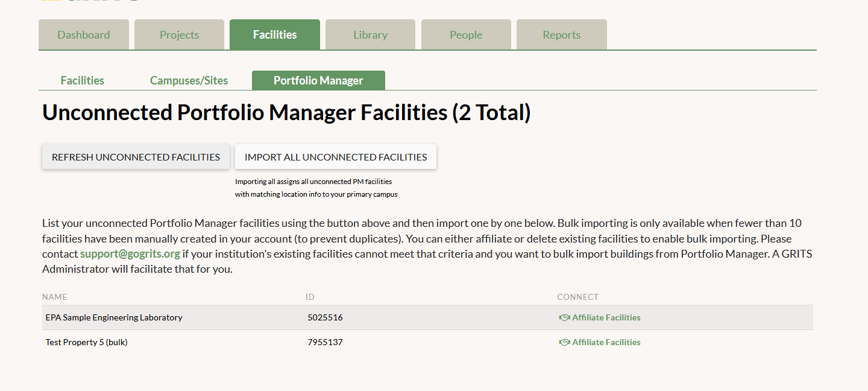868x391 pixels.
Task: Go to the People tab
Action: tap(466, 34)
